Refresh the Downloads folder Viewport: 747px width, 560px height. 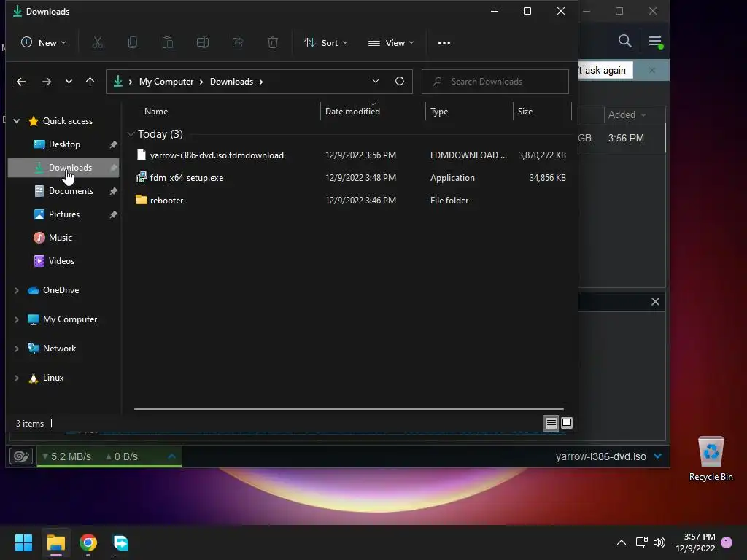point(400,82)
